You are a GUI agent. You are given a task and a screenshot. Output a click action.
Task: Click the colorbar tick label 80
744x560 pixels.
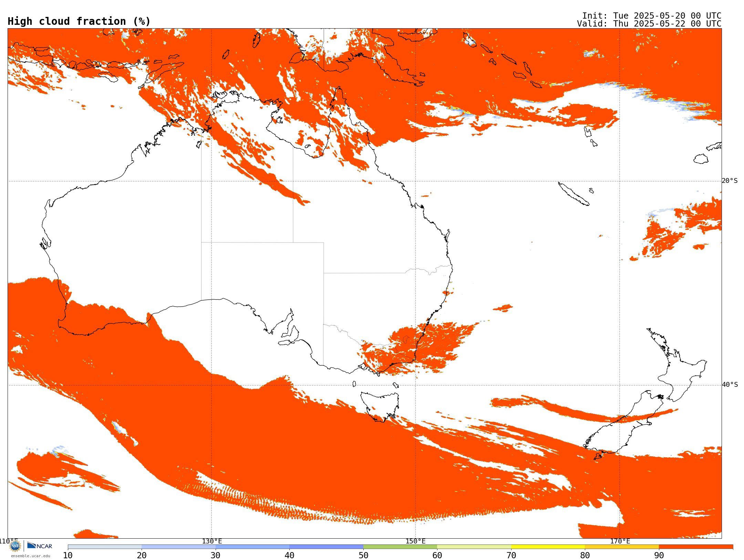(585, 555)
